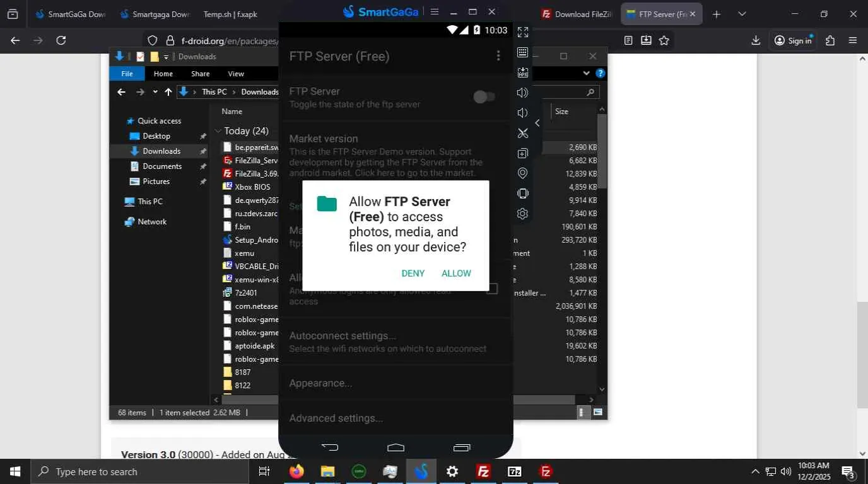
Task: Switch to the Temp.sh browser tab
Action: 230,14
